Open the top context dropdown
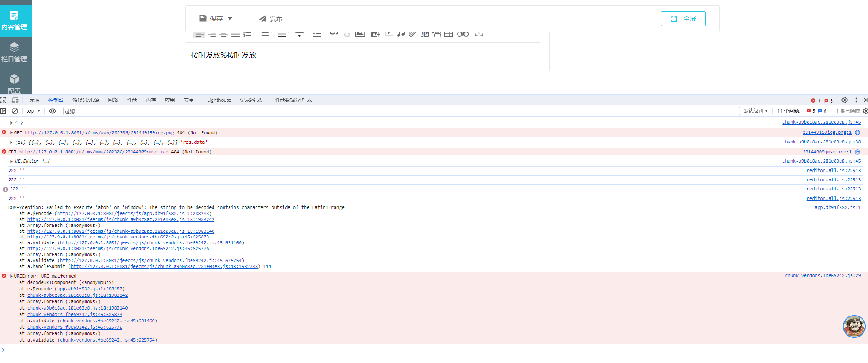Viewport: 868px width, 363px height. 33,111
